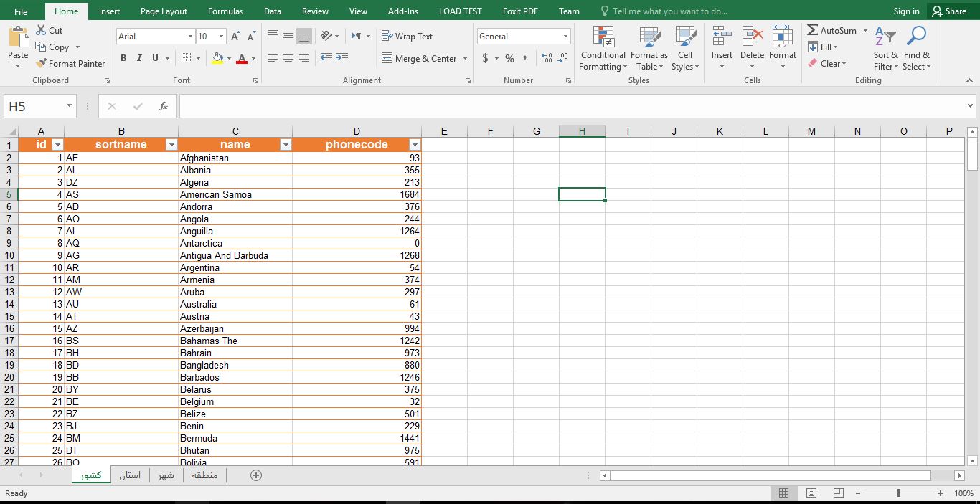Viewport: 980px width, 504px height.
Task: Open the number format dropdown showing General
Action: 565,37
